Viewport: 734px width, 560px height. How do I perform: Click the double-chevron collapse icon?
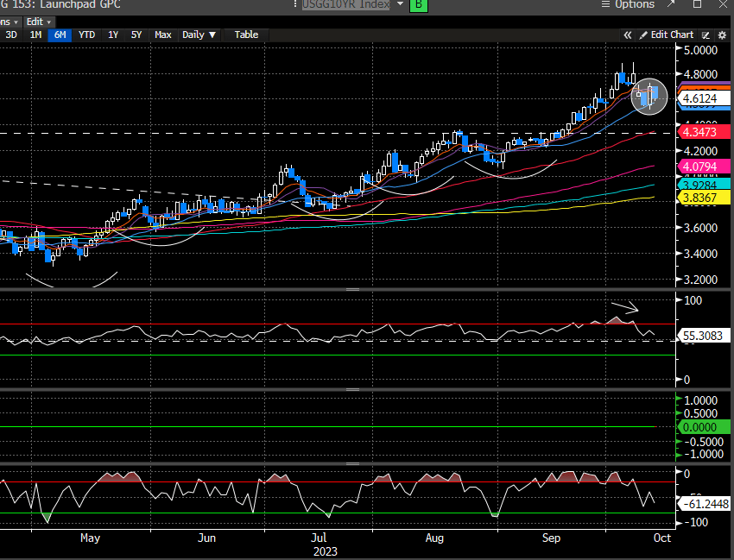pos(628,35)
